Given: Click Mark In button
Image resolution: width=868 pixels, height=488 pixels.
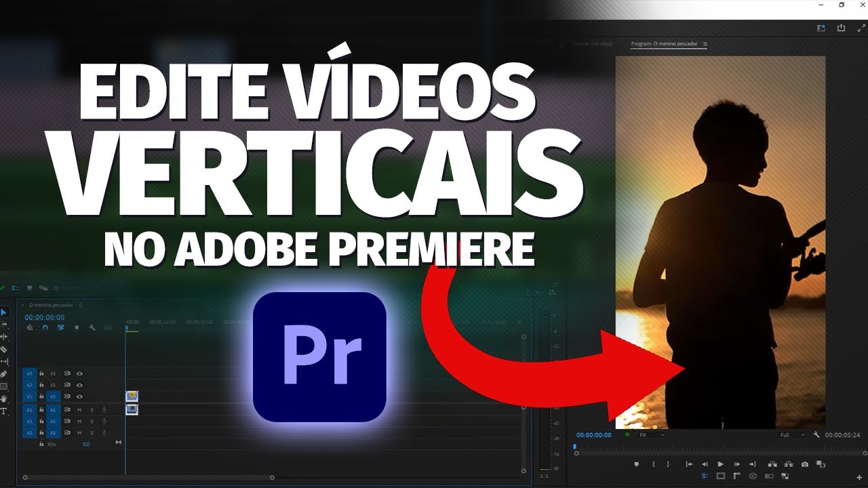Looking at the screenshot, I should pyautogui.click(x=654, y=464).
